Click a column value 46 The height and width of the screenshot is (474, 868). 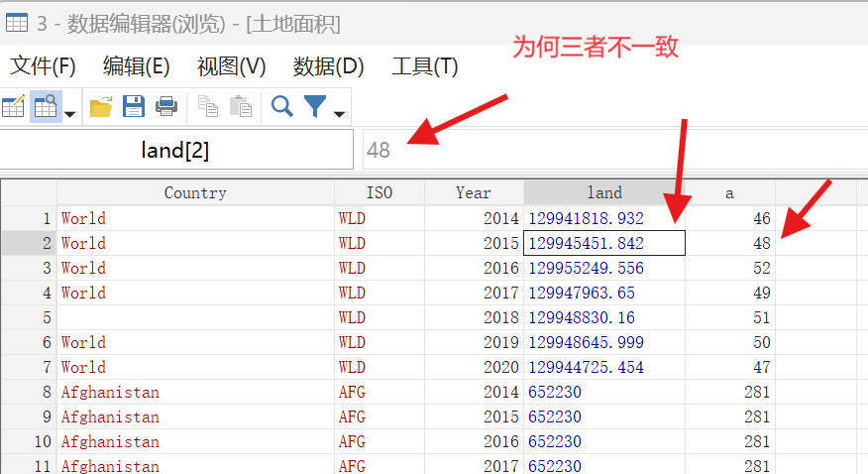pos(730,218)
